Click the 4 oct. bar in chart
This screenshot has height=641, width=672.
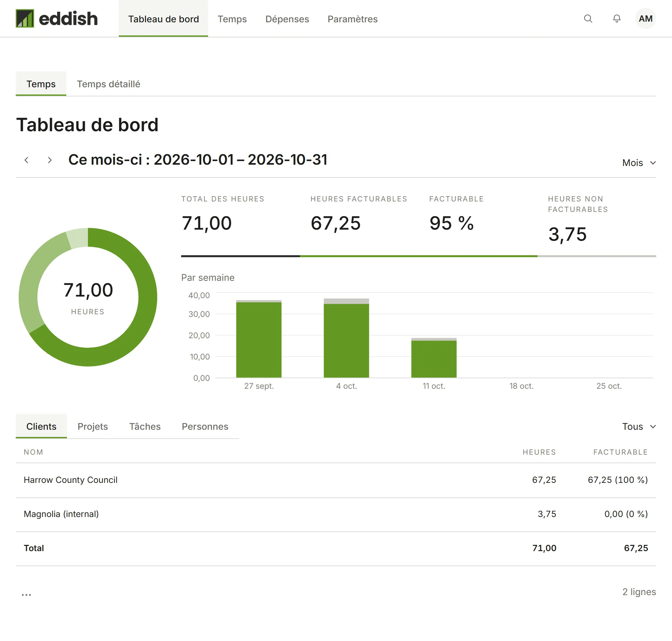pyautogui.click(x=346, y=338)
